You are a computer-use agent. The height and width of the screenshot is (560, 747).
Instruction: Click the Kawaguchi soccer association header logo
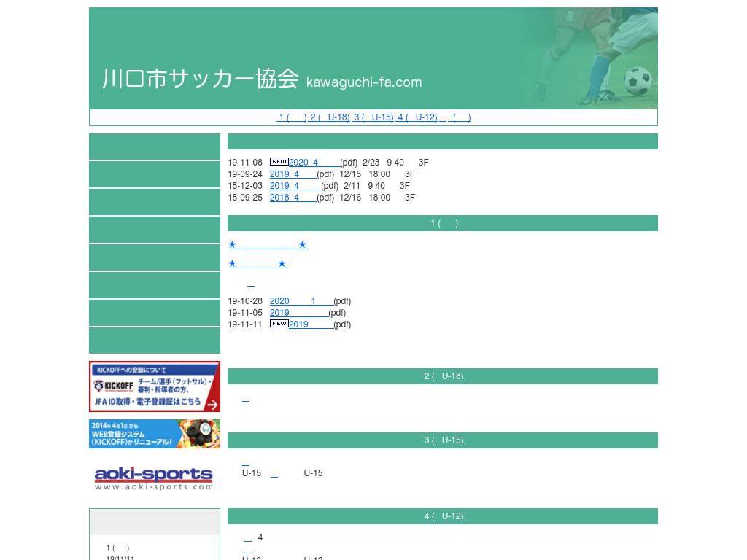coord(262,79)
